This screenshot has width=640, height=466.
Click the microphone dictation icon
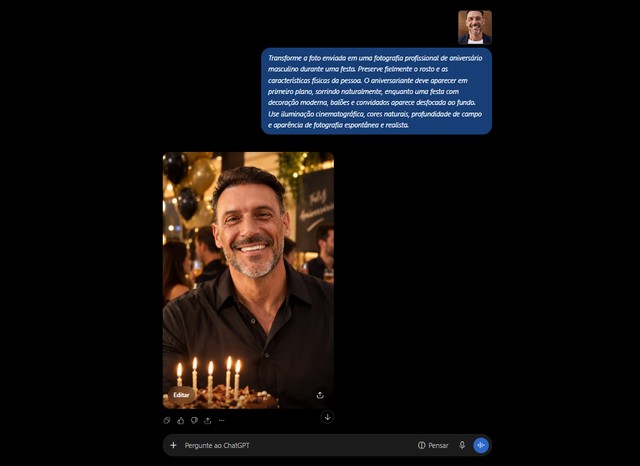point(462,445)
